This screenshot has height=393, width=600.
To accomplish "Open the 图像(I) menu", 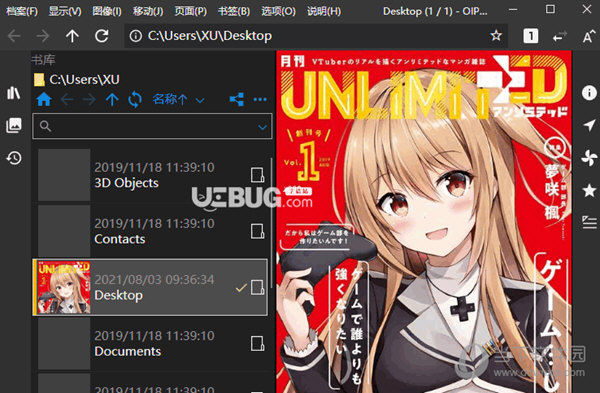I will (x=107, y=11).
